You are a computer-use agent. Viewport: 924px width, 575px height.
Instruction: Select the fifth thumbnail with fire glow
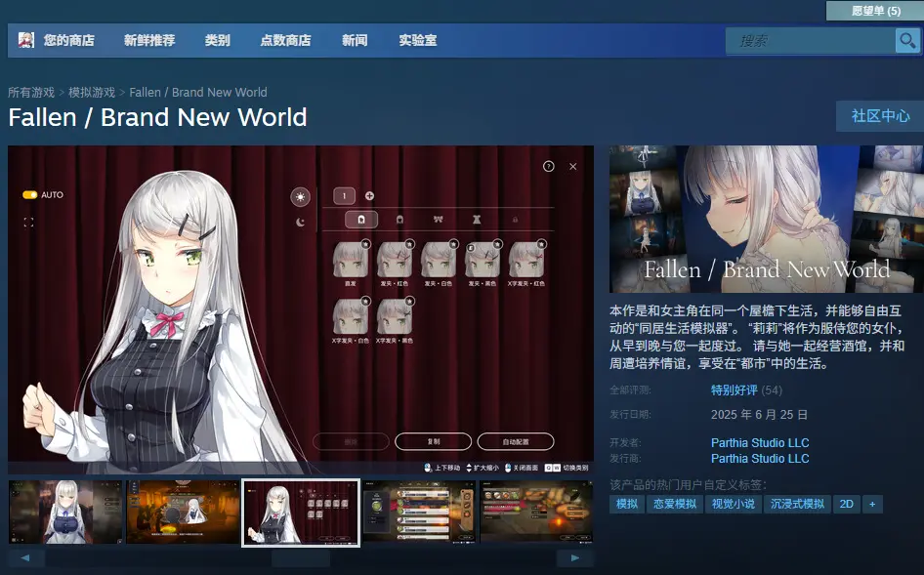536,512
